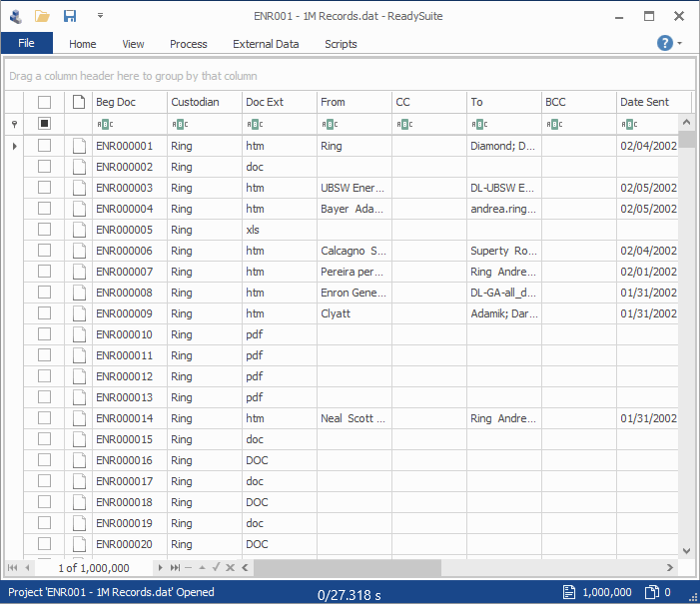Open the dropdown arrow beside Help icon
This screenshot has height=604, width=700.
tap(680, 44)
